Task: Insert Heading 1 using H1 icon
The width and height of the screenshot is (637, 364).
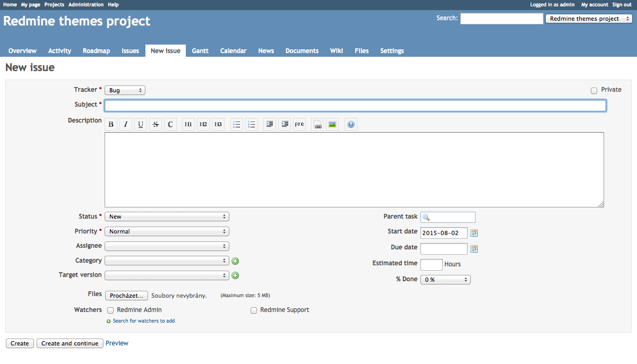Action: pos(188,125)
